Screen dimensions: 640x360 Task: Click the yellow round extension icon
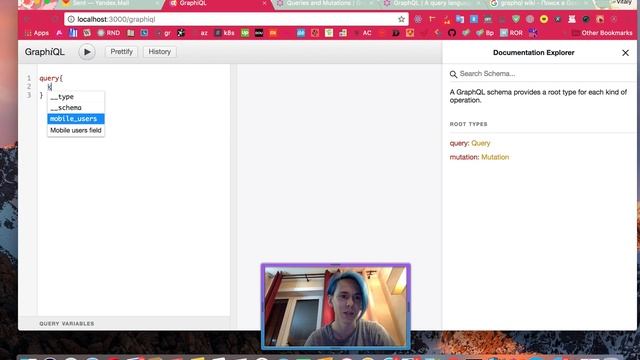(544, 19)
